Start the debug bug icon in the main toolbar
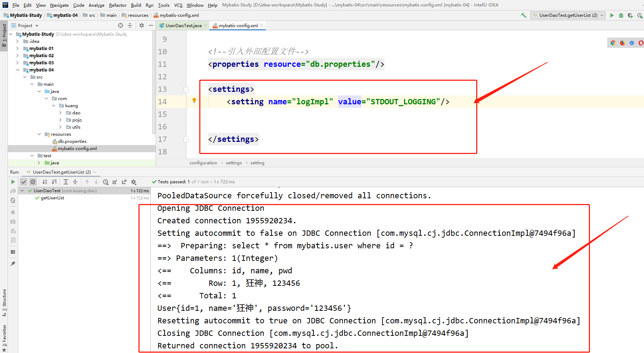This screenshot has height=353, width=644. (621, 15)
